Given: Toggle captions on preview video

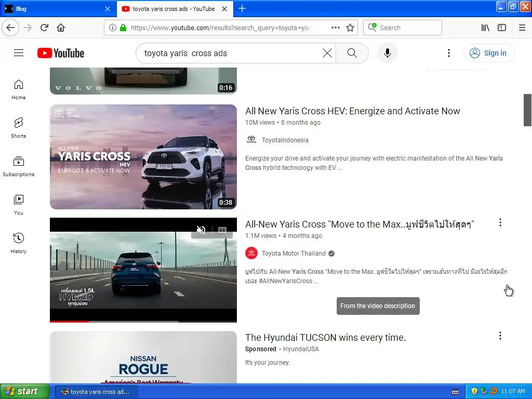Looking at the screenshot, I should click(x=222, y=230).
